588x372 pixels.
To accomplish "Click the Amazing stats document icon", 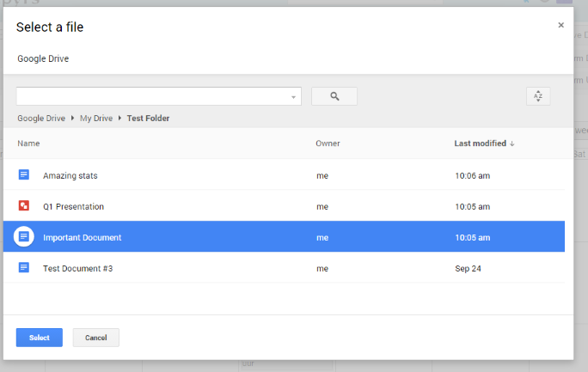I will click(x=23, y=174).
